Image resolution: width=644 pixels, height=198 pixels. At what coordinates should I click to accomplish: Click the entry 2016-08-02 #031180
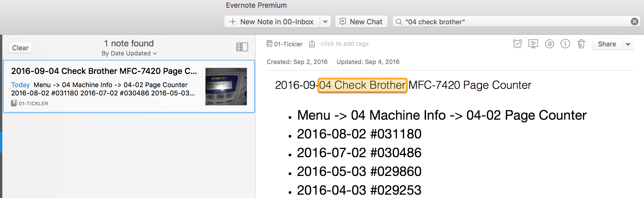[359, 134]
